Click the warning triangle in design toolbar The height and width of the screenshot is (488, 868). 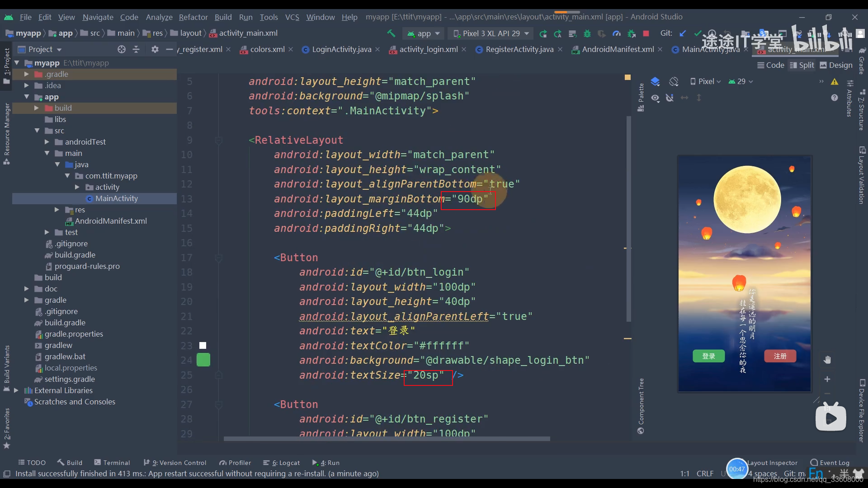click(835, 82)
